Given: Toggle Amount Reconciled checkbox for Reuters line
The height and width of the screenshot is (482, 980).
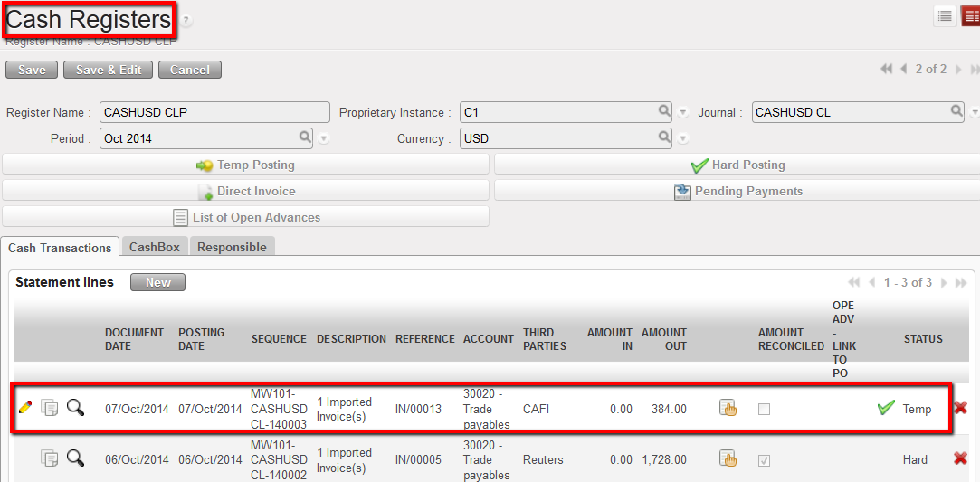Looking at the screenshot, I should pyautogui.click(x=765, y=459).
